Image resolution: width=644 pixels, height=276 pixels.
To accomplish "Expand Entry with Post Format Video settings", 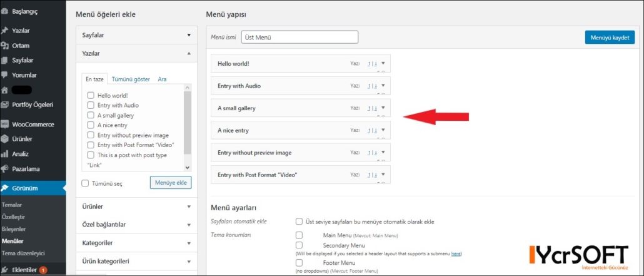I will pyautogui.click(x=383, y=175).
